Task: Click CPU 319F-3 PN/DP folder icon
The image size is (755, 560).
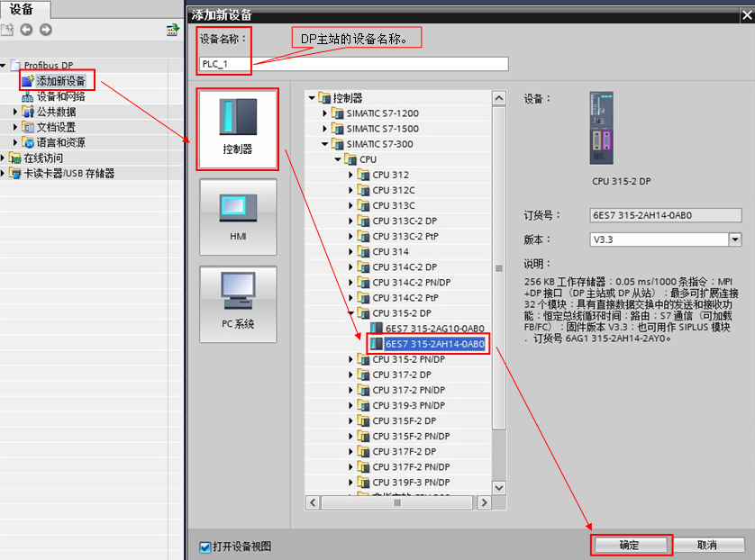Action: click(x=364, y=483)
